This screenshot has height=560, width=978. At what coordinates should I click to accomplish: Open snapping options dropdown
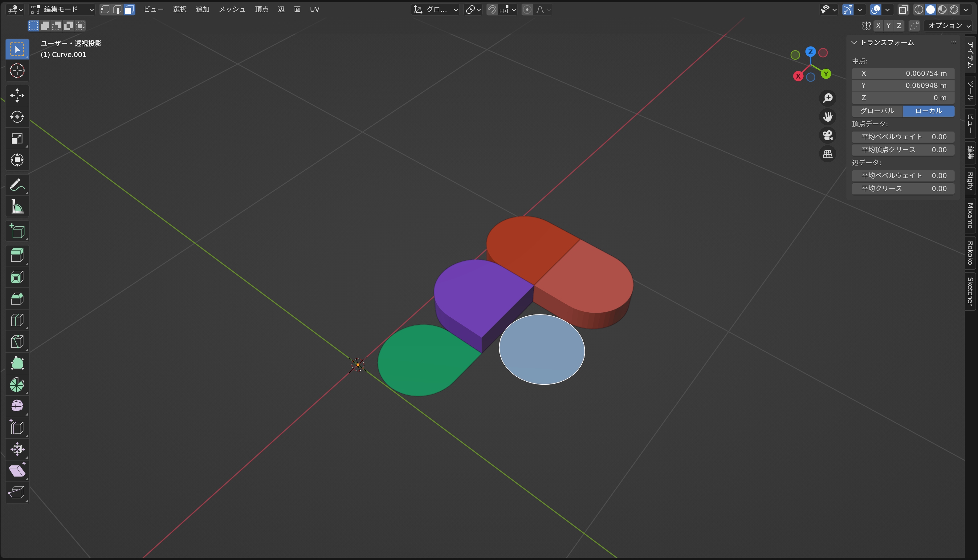[x=508, y=9]
